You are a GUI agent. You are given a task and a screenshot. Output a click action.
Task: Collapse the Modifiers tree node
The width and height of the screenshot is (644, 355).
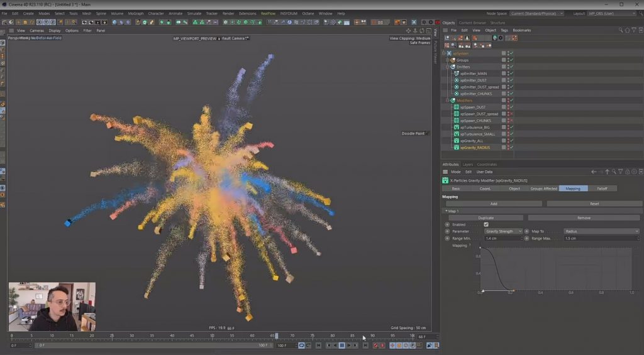click(x=448, y=101)
